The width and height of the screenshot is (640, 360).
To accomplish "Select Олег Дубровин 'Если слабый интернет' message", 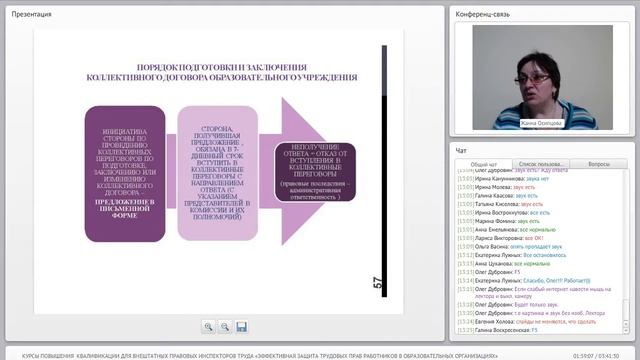I will 534,292.
